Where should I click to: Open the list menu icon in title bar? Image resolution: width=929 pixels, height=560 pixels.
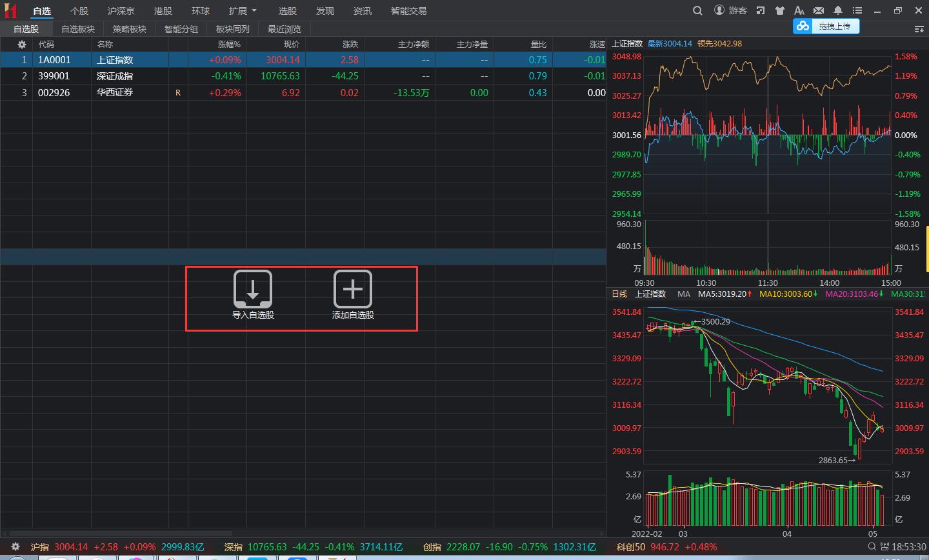coord(857,10)
